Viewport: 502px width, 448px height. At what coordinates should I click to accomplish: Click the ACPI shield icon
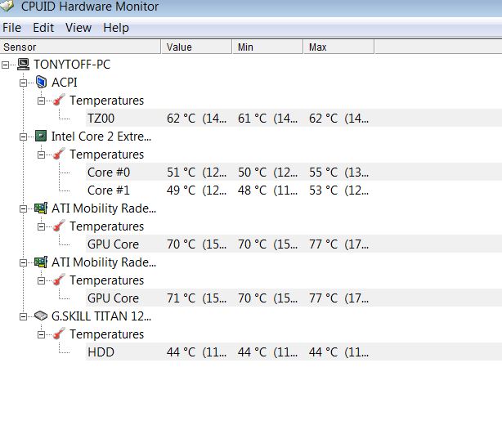[41, 82]
